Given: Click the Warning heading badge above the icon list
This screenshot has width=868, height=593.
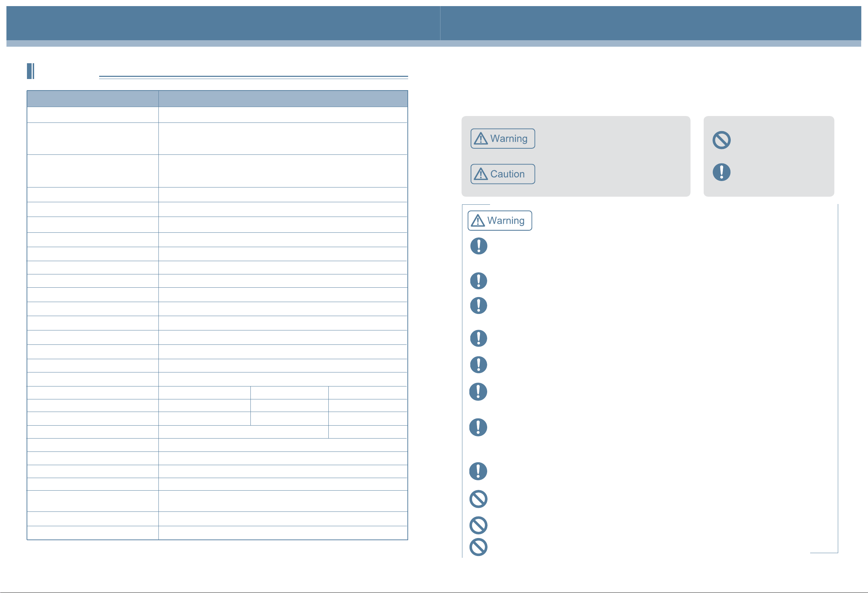Looking at the screenshot, I should pos(500,221).
